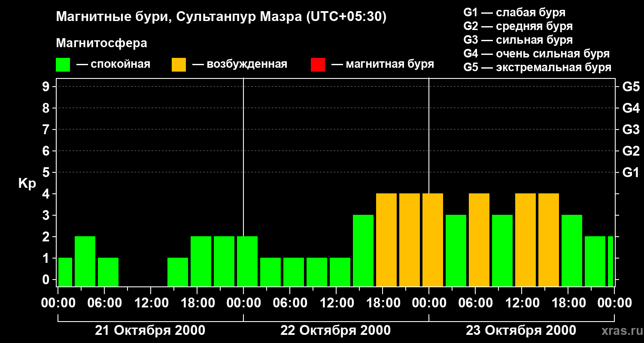Click the G2 label on the right axis

[631, 151]
